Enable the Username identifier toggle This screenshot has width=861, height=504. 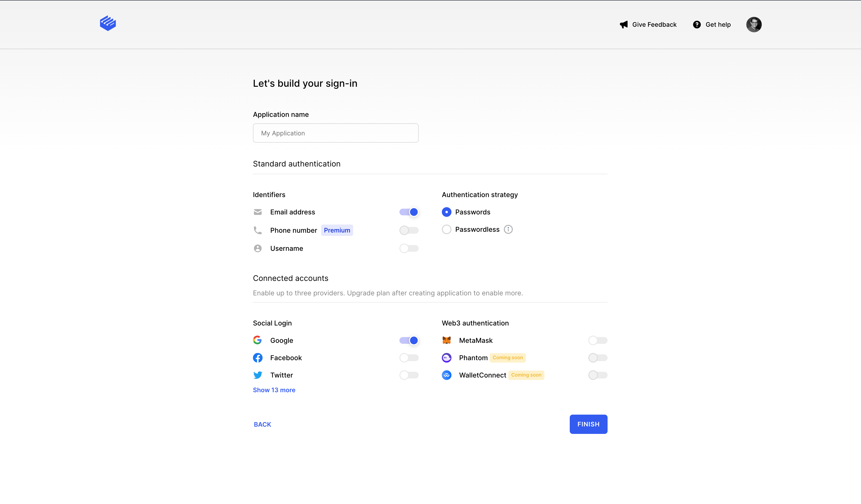pos(409,248)
